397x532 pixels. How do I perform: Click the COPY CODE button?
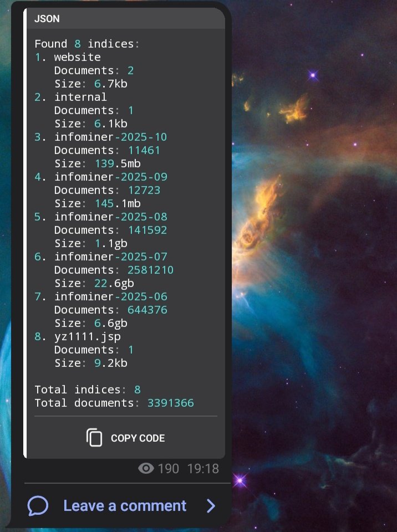(x=126, y=438)
